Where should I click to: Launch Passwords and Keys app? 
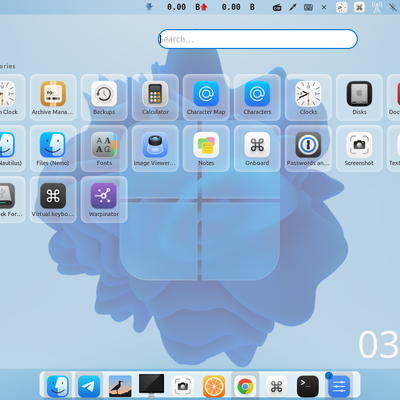click(308, 148)
